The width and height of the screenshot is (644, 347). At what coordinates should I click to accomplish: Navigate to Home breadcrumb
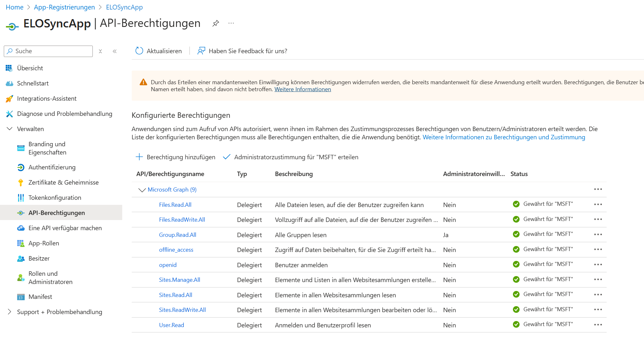click(x=15, y=7)
